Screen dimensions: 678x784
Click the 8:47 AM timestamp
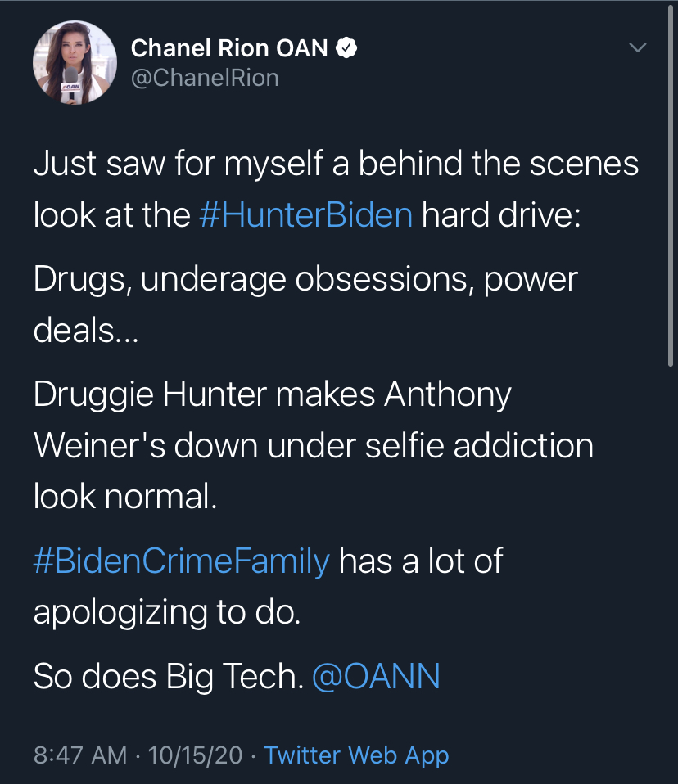point(80,755)
